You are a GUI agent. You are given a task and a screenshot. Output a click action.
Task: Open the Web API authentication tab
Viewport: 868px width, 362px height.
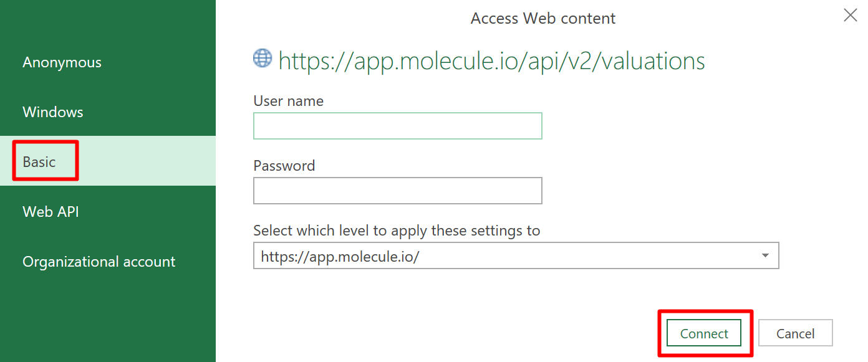51,212
